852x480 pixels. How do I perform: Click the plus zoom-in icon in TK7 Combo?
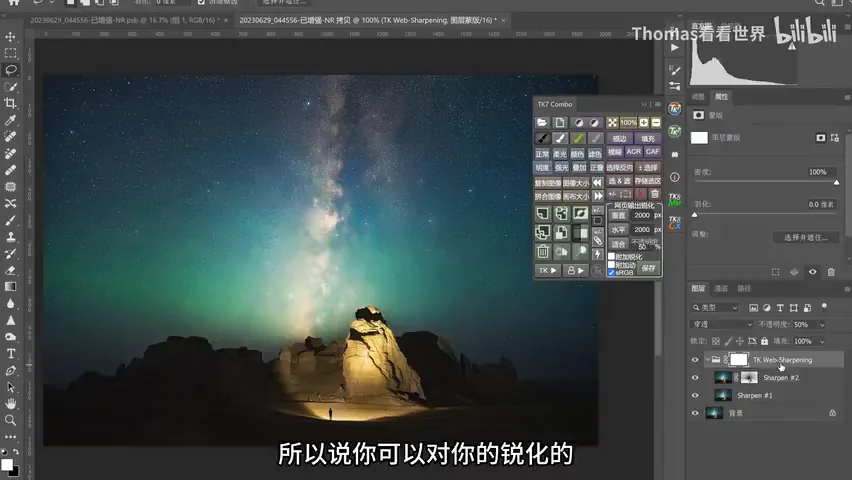644,123
